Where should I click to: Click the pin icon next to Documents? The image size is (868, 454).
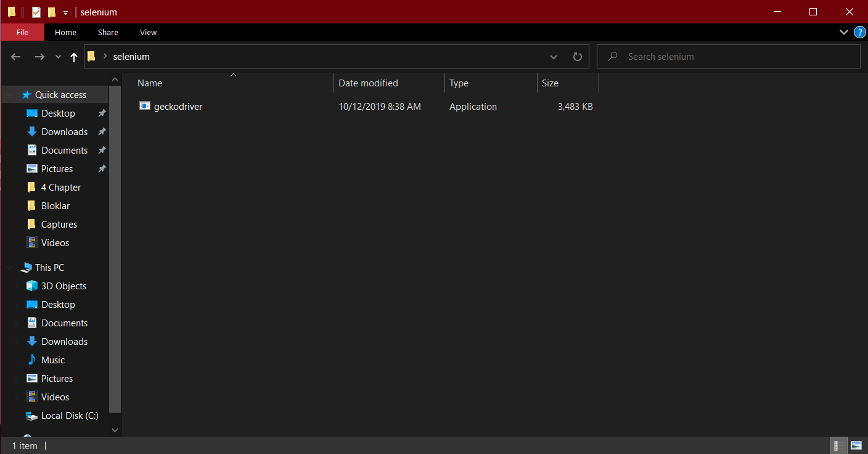point(102,150)
